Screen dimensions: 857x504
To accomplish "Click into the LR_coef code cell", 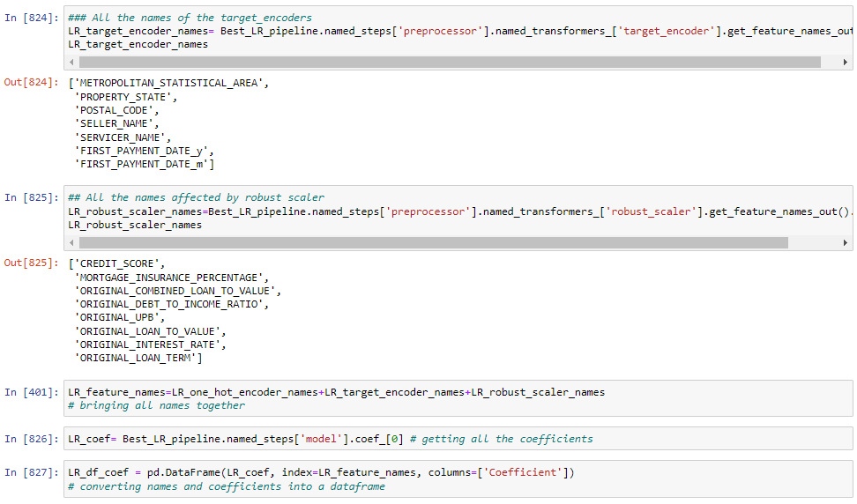I will 458,439.
